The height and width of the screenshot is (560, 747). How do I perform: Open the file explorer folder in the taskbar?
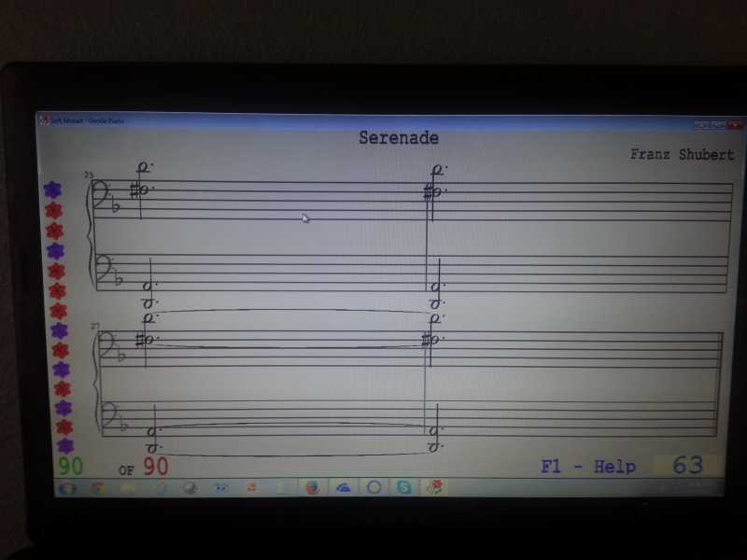click(x=129, y=488)
